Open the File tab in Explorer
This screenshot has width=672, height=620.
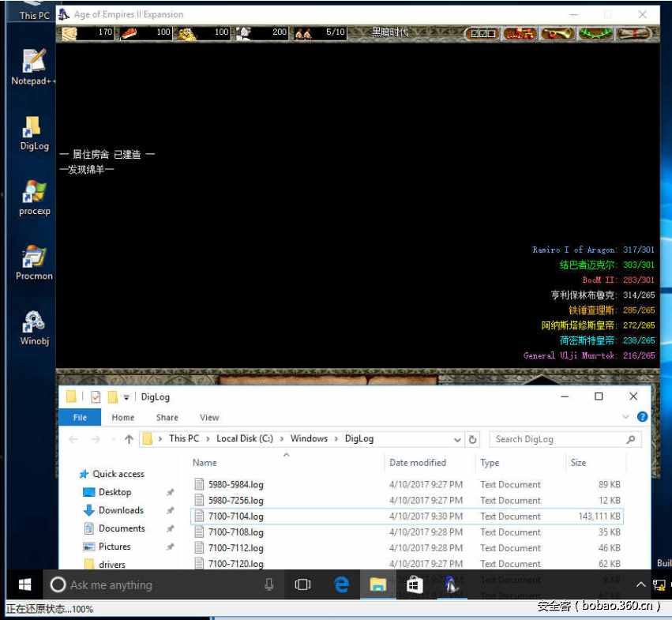(x=80, y=417)
